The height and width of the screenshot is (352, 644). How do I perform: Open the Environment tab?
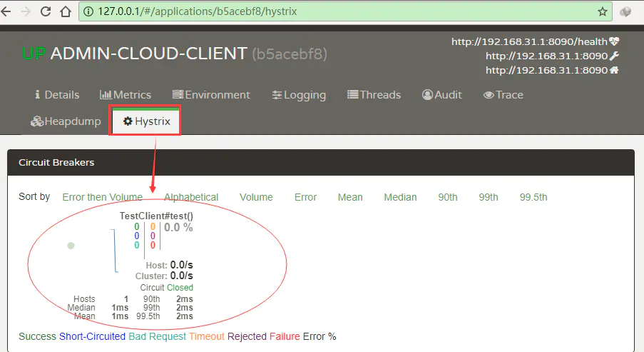(211, 95)
